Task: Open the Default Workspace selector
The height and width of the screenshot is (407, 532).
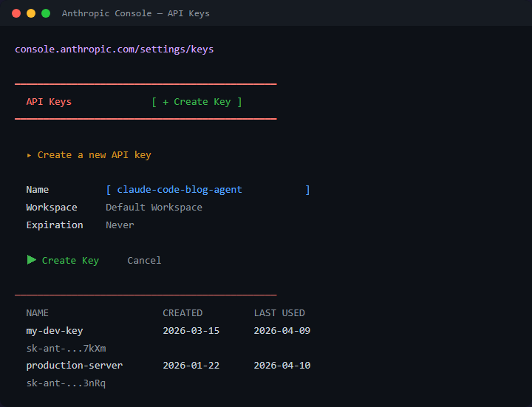Action: pyautogui.click(x=154, y=208)
